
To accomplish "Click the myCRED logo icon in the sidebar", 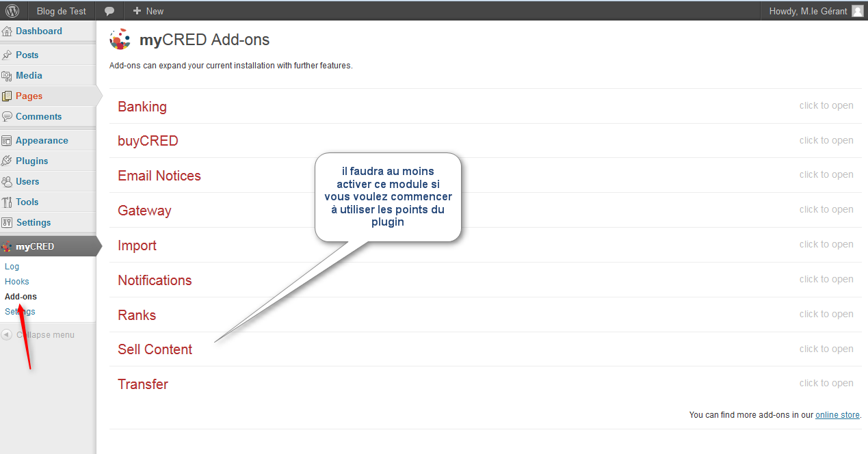I will coord(8,246).
